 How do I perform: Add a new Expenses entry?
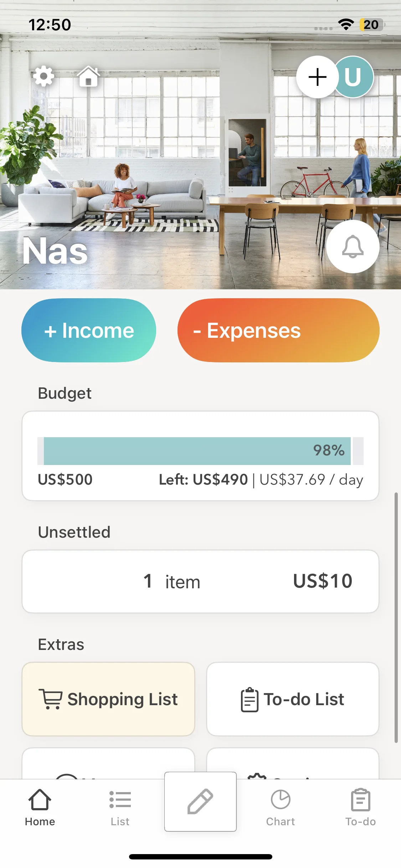pyautogui.click(x=278, y=330)
